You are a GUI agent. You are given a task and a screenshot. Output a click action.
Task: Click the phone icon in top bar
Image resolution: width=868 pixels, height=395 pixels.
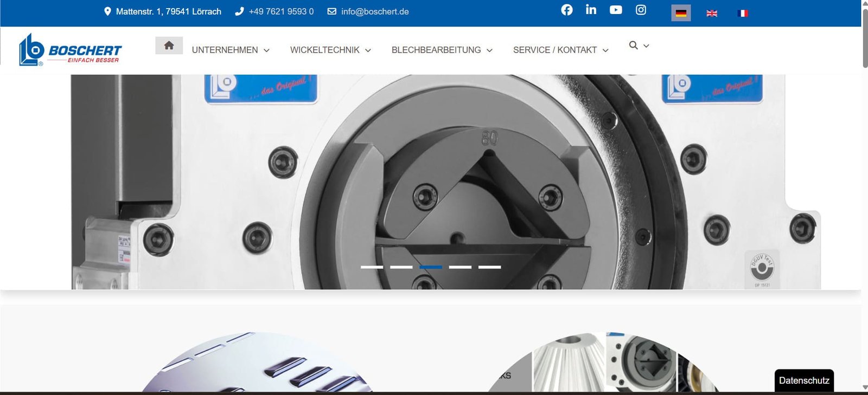click(239, 11)
